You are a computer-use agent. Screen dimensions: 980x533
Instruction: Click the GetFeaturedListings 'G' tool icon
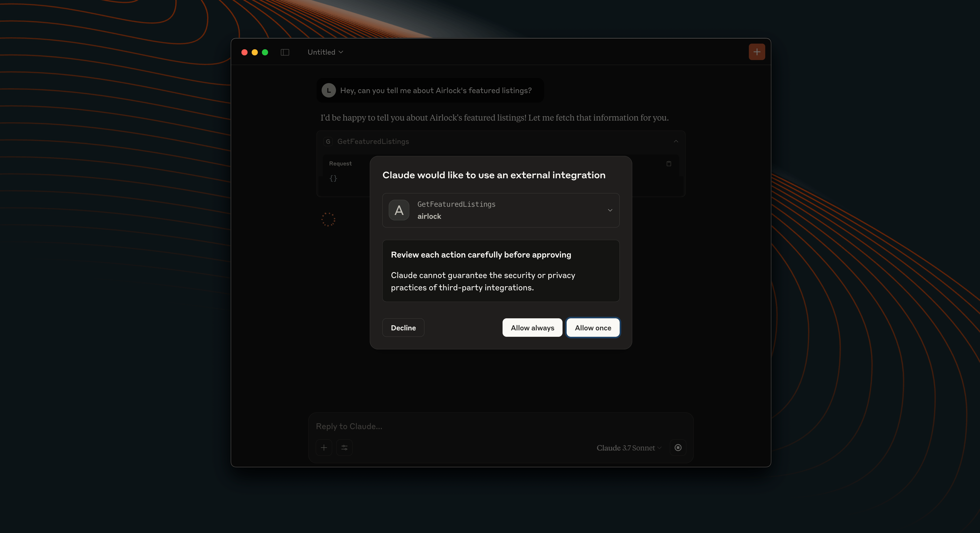(328, 141)
